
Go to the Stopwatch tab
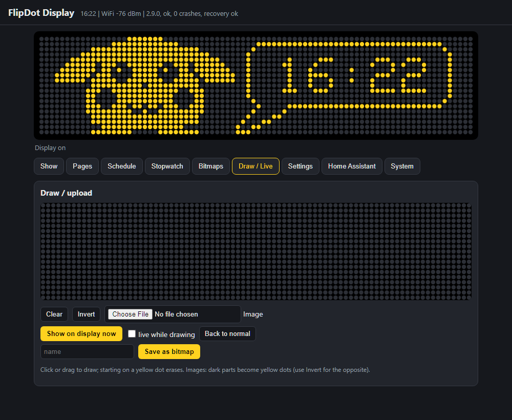pos(167,166)
